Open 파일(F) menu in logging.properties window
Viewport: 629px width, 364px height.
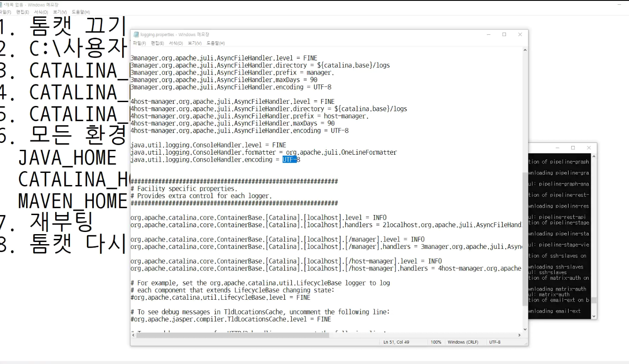139,43
